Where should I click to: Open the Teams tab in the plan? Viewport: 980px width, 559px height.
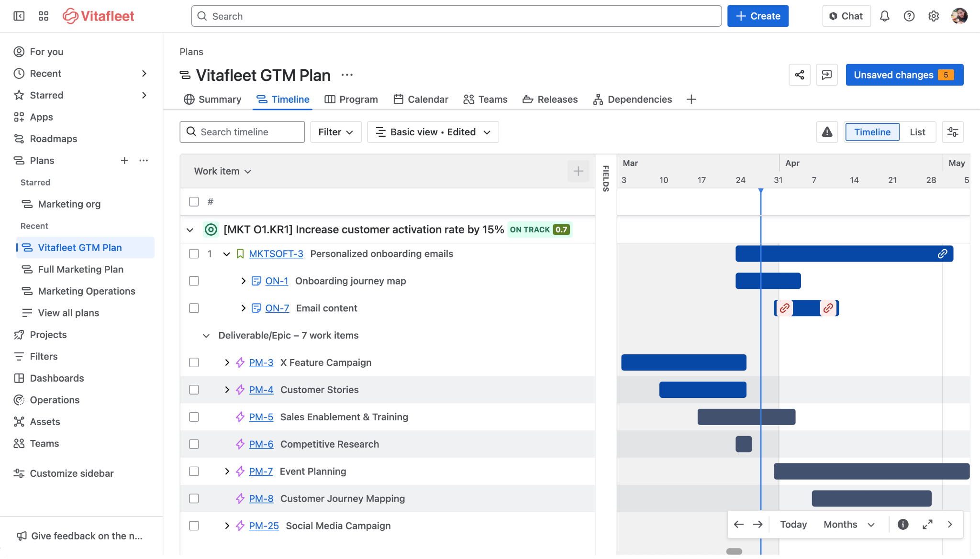click(x=485, y=99)
